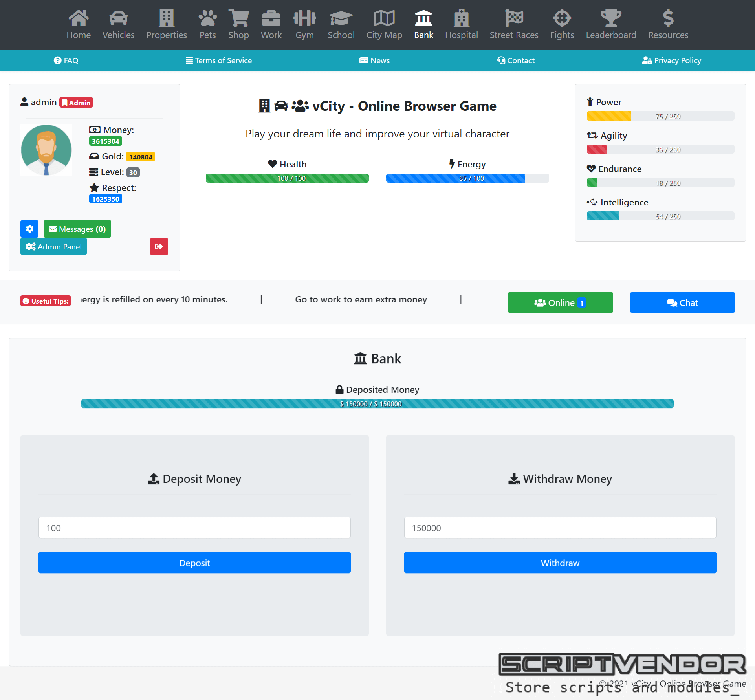Open the Privacy Policy link

pos(672,60)
